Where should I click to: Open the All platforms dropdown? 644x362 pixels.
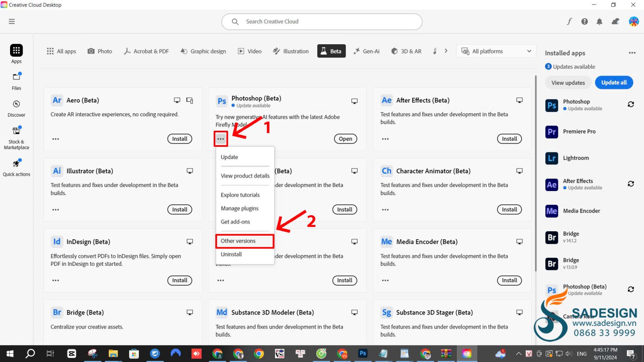[x=496, y=51]
